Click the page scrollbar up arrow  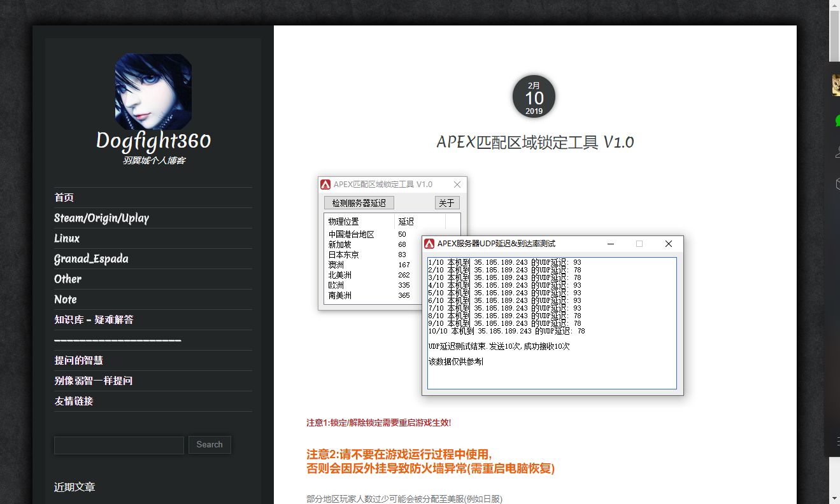click(x=834, y=6)
